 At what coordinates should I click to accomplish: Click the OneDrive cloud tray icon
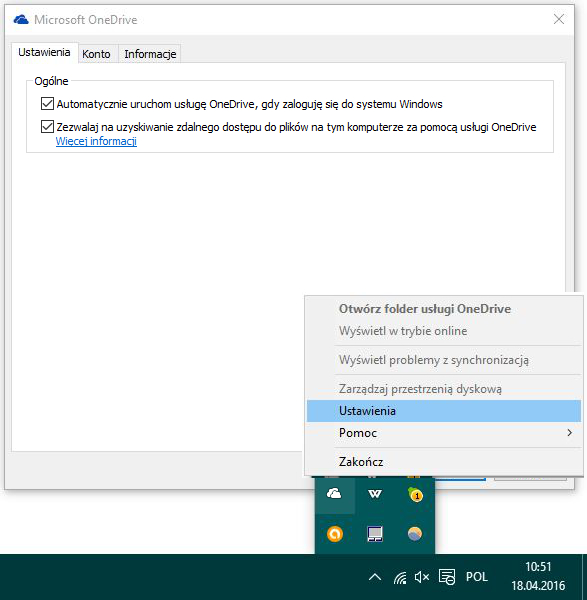[x=334, y=494]
